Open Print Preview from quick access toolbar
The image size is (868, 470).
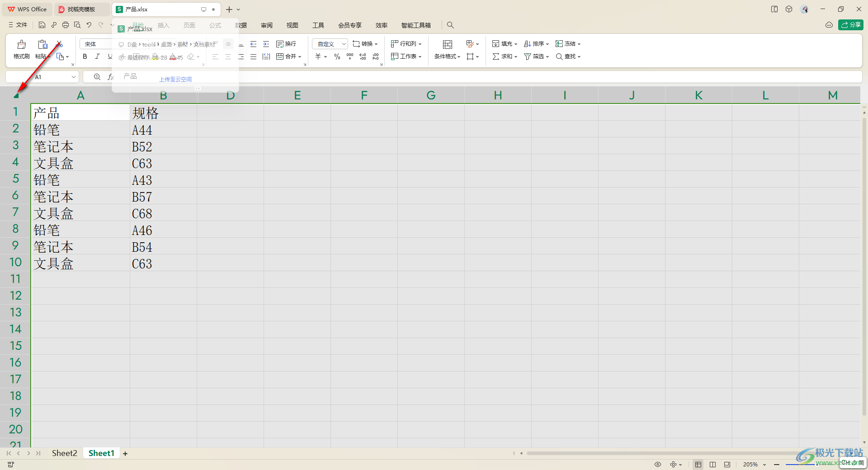tap(77, 25)
